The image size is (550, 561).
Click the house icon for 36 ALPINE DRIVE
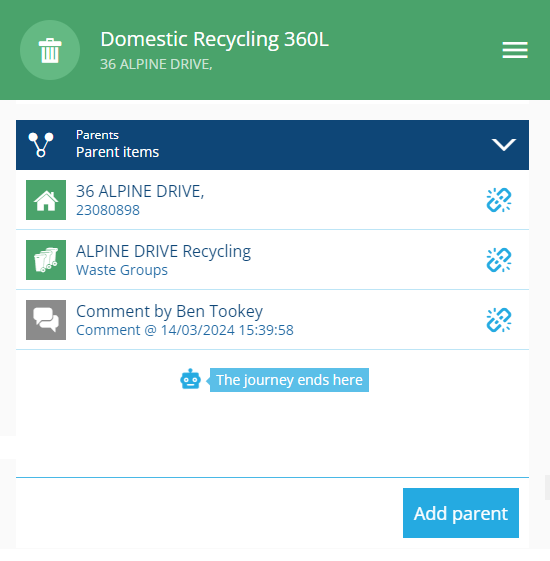tap(46, 200)
